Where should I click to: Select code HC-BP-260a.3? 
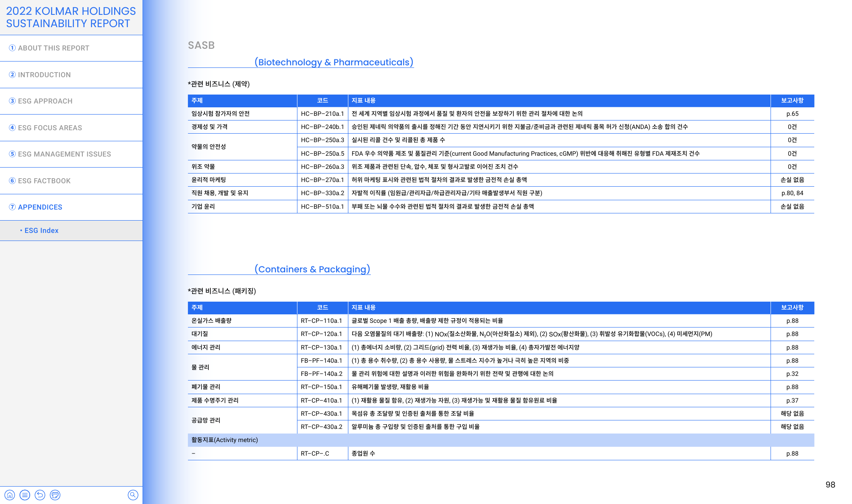click(x=322, y=167)
